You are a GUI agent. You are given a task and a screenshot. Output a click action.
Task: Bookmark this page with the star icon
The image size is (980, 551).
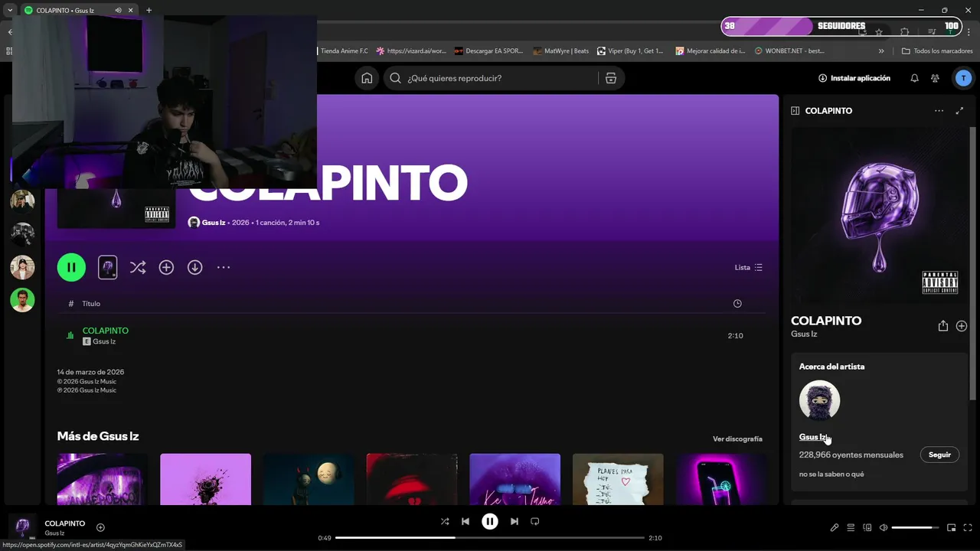879,32
